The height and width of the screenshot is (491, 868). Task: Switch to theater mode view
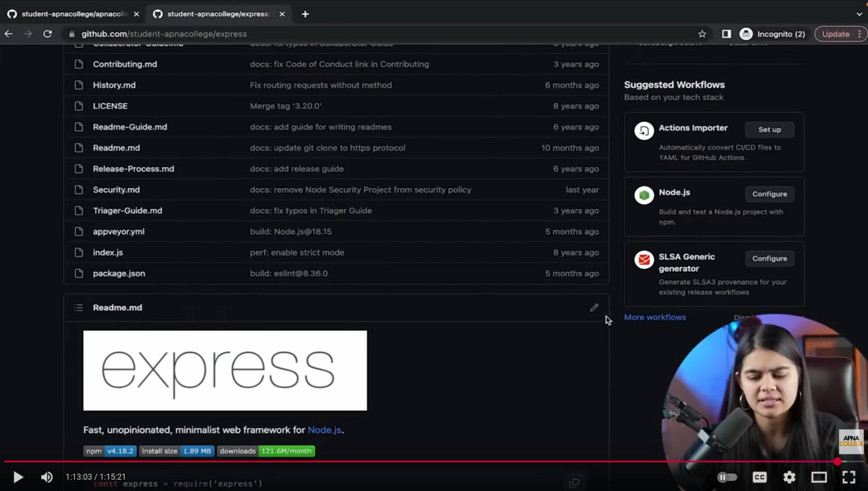pyautogui.click(x=819, y=477)
